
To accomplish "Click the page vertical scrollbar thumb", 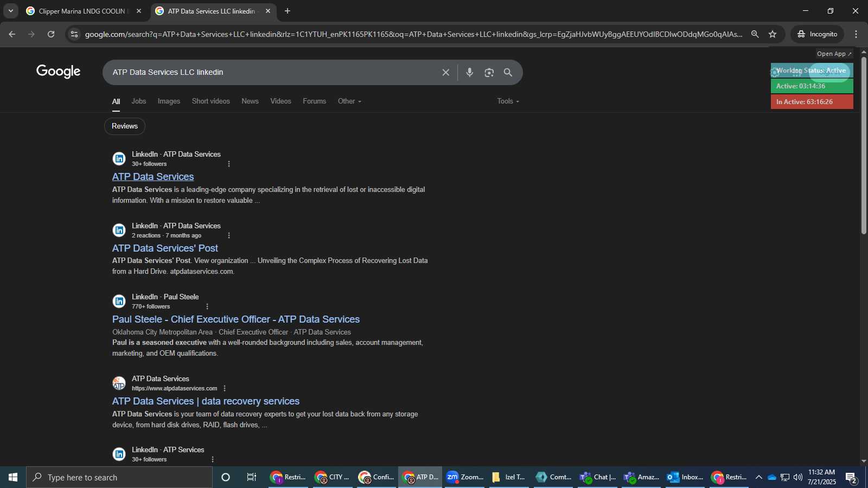I will point(864,145).
